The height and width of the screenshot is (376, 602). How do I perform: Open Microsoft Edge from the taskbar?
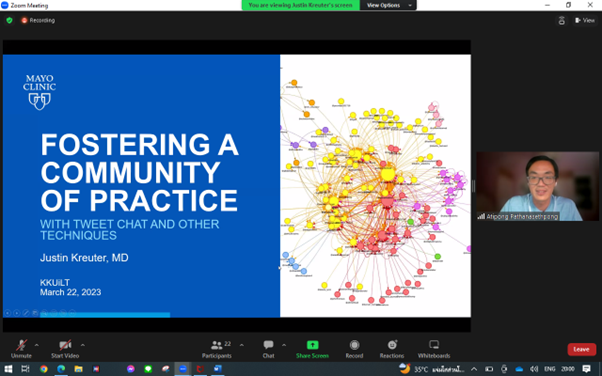61,369
